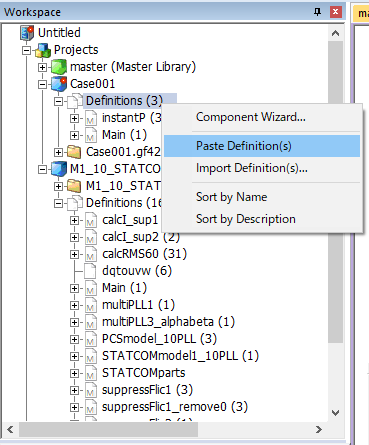The width and height of the screenshot is (369, 445).
Task: Click the horizontal scrollbar right arrow
Action: (319, 429)
